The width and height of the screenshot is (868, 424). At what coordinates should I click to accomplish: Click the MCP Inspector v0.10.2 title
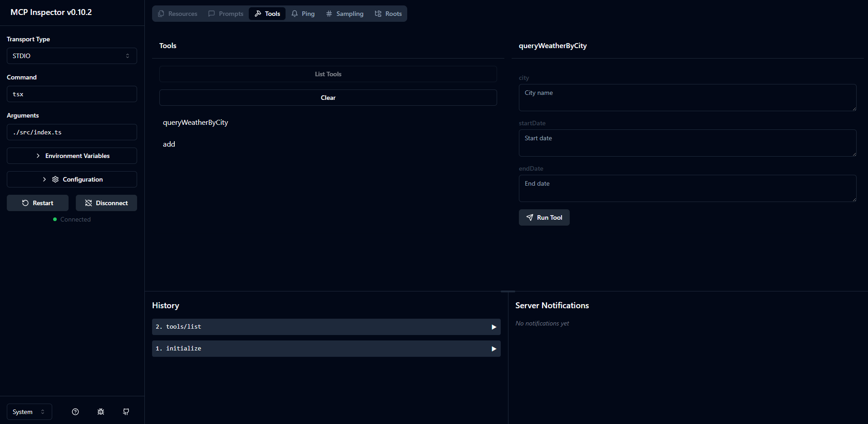[x=51, y=12]
